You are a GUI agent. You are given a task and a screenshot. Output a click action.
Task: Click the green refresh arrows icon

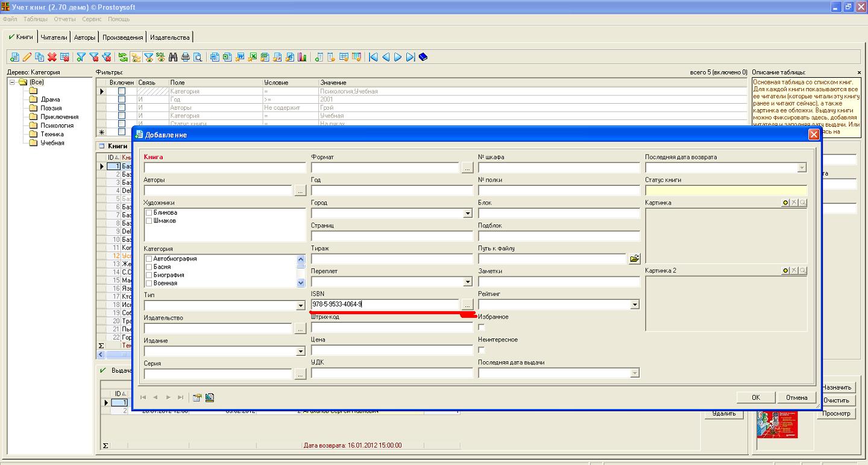point(123,57)
